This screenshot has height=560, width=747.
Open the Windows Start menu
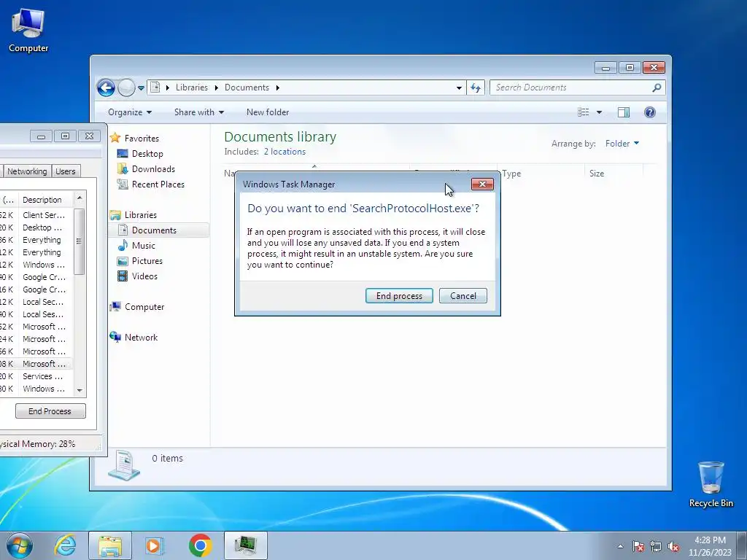pyautogui.click(x=20, y=545)
